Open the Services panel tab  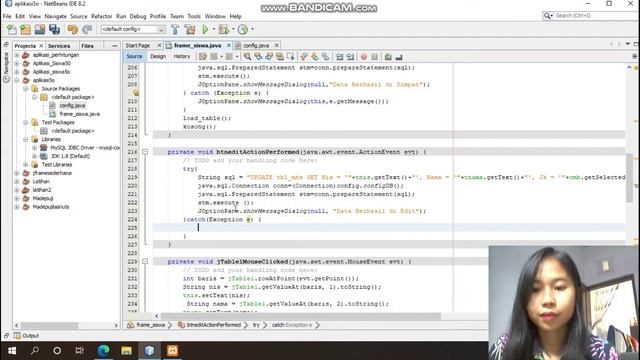point(59,46)
